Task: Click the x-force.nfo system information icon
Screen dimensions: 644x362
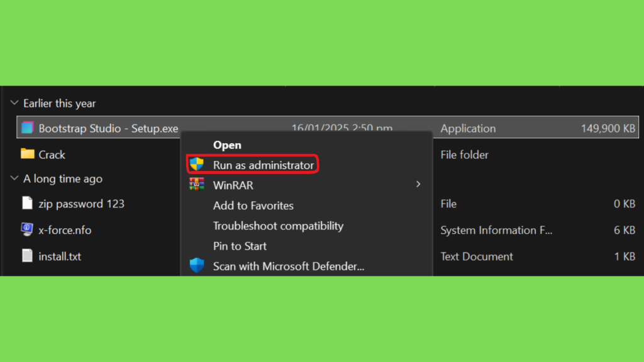Action: [x=27, y=229]
